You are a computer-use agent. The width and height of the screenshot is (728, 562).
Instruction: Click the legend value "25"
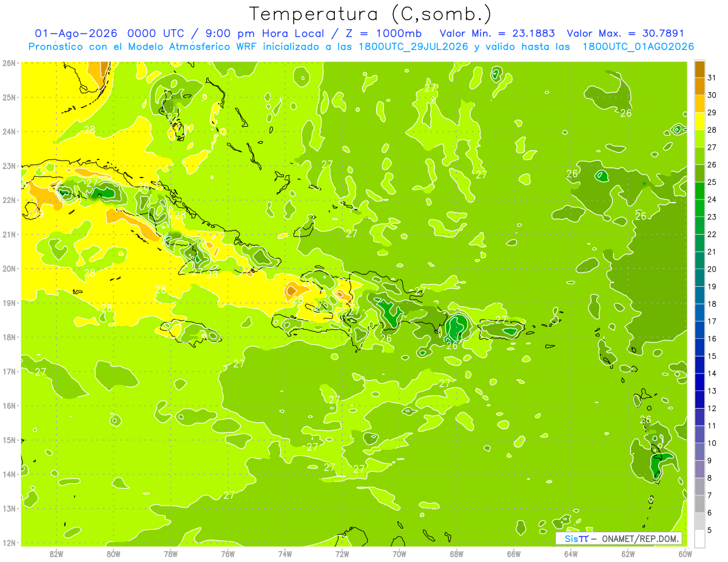(x=712, y=182)
